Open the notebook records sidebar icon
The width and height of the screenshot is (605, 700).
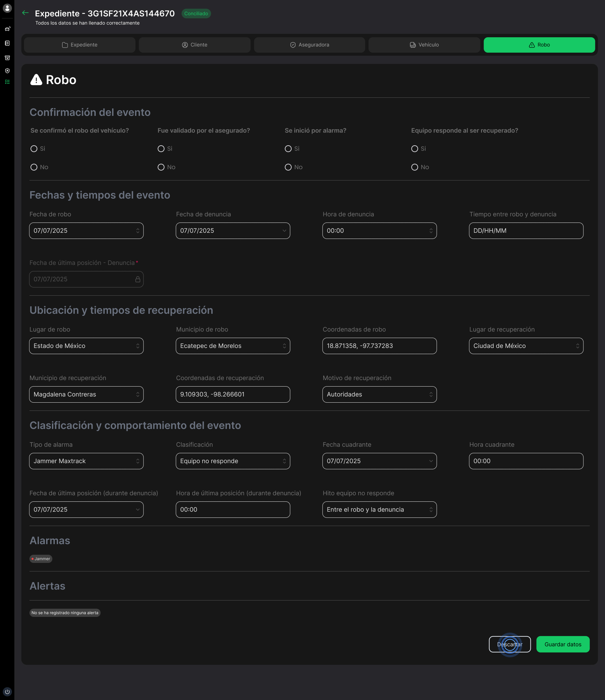click(x=7, y=43)
